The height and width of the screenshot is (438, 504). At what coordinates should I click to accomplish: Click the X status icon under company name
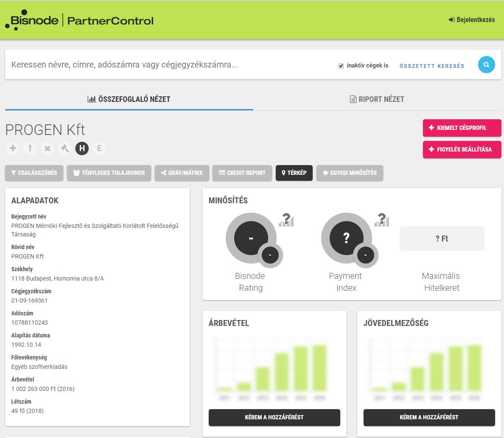coord(47,148)
